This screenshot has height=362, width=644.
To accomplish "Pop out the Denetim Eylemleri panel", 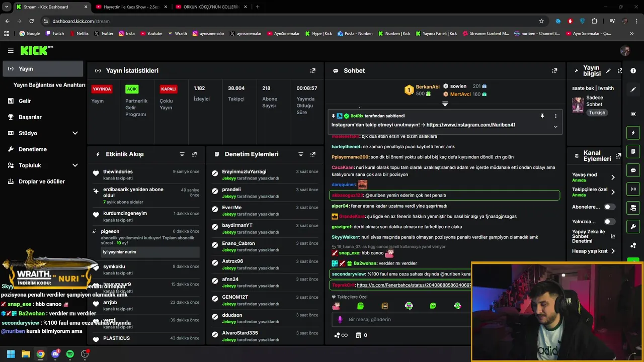I will point(313,154).
